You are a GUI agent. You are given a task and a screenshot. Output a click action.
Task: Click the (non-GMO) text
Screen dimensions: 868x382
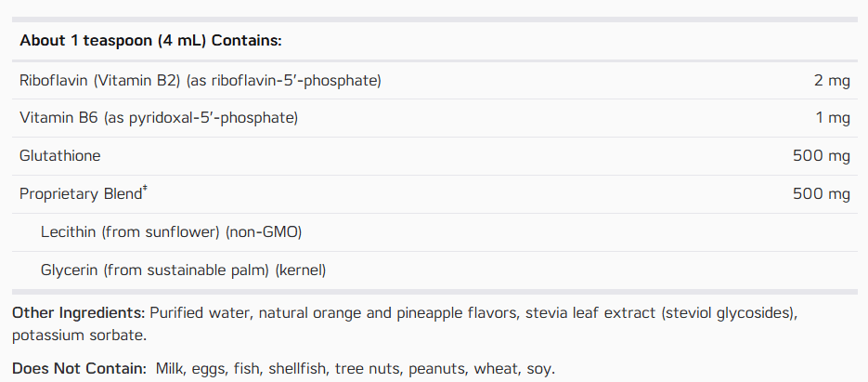264,231
